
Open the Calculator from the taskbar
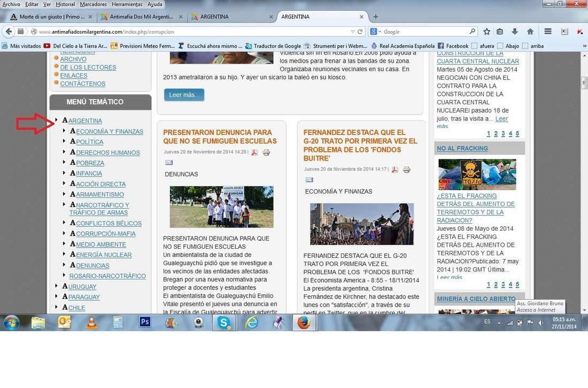coord(118,323)
